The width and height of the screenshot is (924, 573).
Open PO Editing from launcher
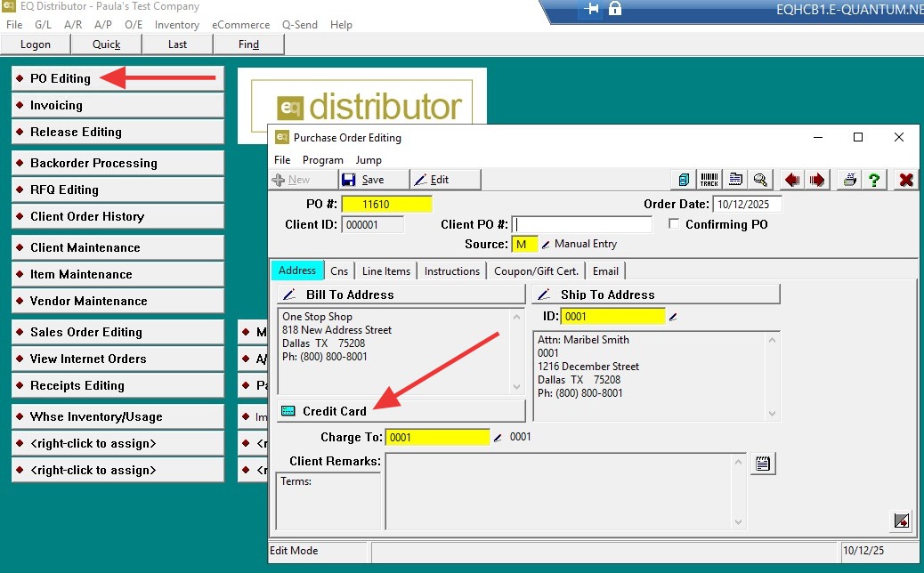[x=118, y=78]
